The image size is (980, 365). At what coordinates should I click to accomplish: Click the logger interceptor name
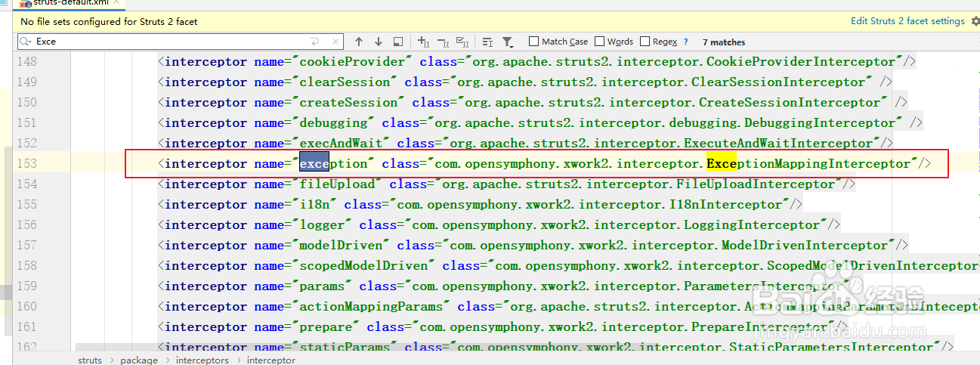(323, 224)
